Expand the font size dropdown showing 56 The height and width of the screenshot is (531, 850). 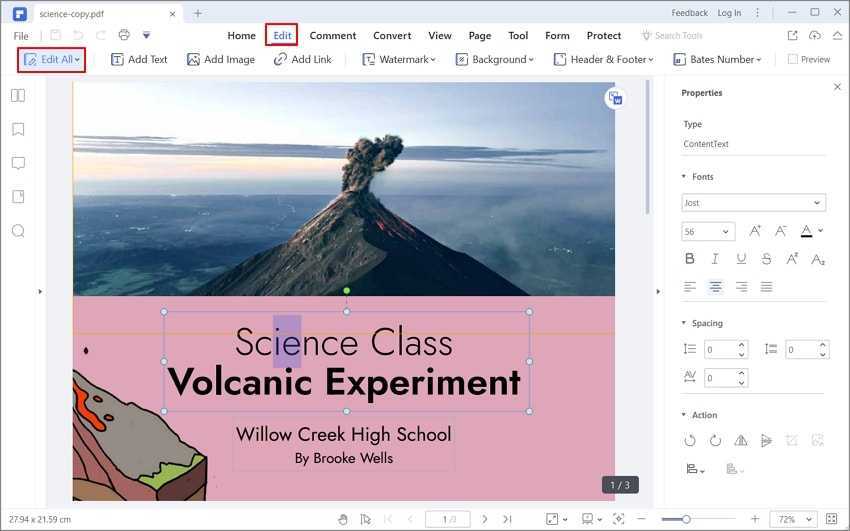(x=708, y=232)
